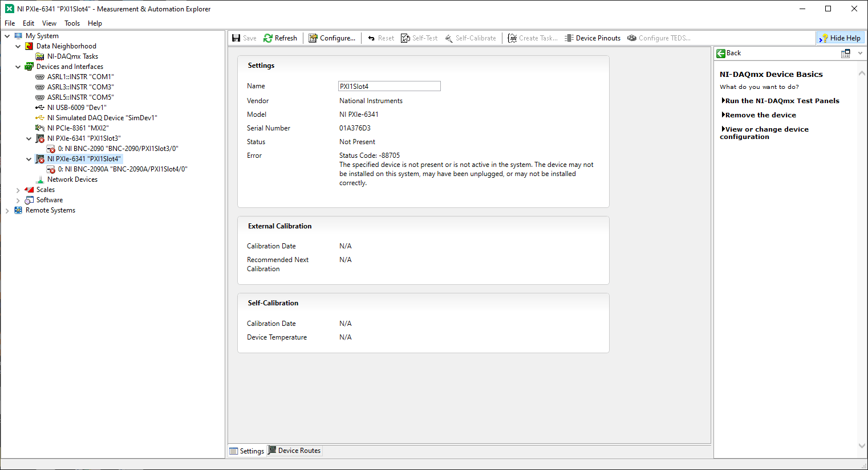Open the Tools menu
The image size is (868, 470).
[72, 23]
